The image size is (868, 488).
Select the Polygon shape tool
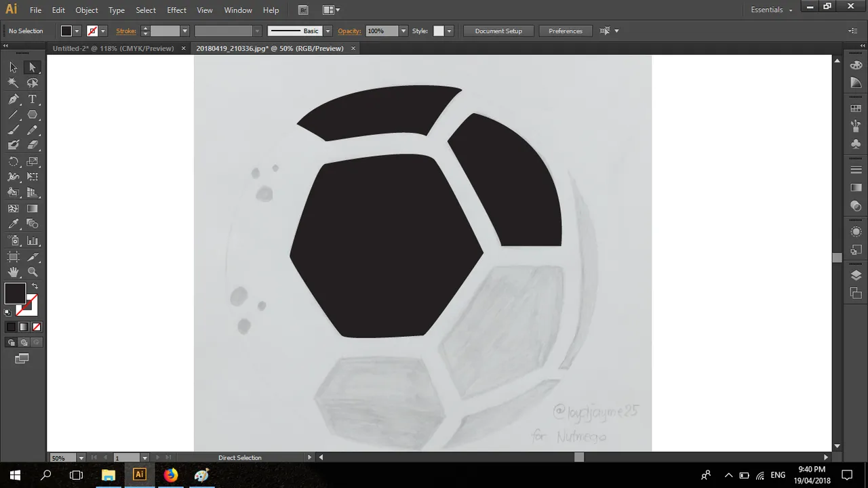32,115
